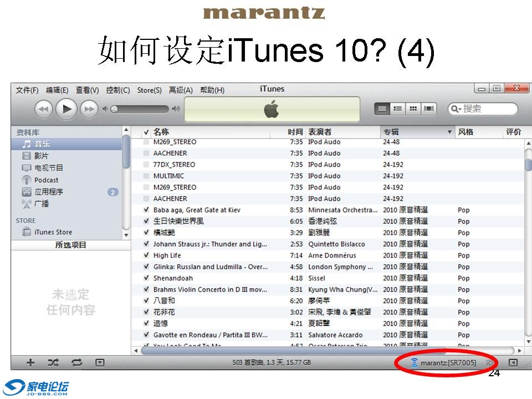Switch to Cover Flow view
Viewport: 532px width, 399px height.
428,109
